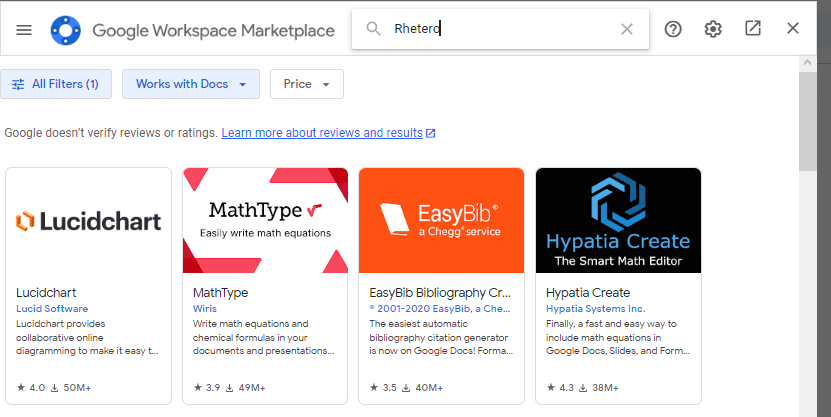The width and height of the screenshot is (831, 417).
Task: Click the Hypatia 38M+ downloads icon
Action: click(x=583, y=388)
